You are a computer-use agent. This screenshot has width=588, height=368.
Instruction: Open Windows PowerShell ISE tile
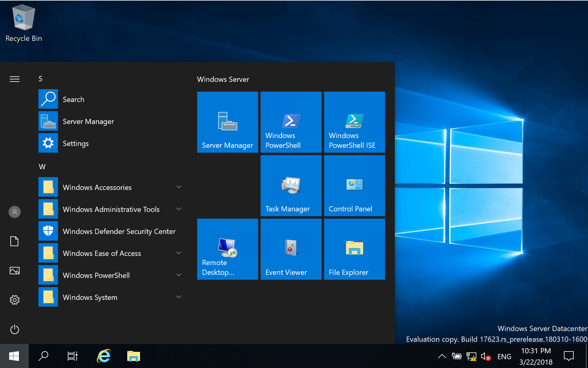point(354,121)
